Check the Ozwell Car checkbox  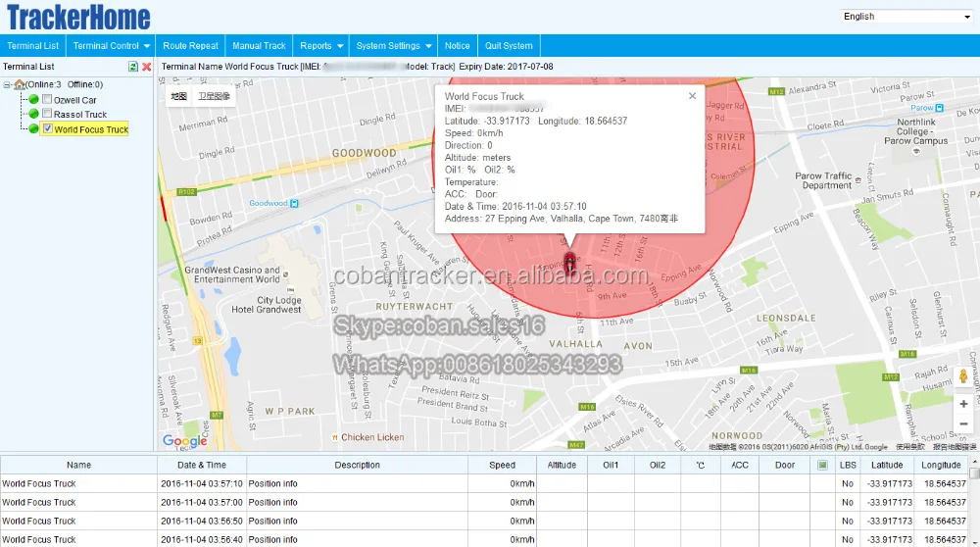(x=47, y=99)
